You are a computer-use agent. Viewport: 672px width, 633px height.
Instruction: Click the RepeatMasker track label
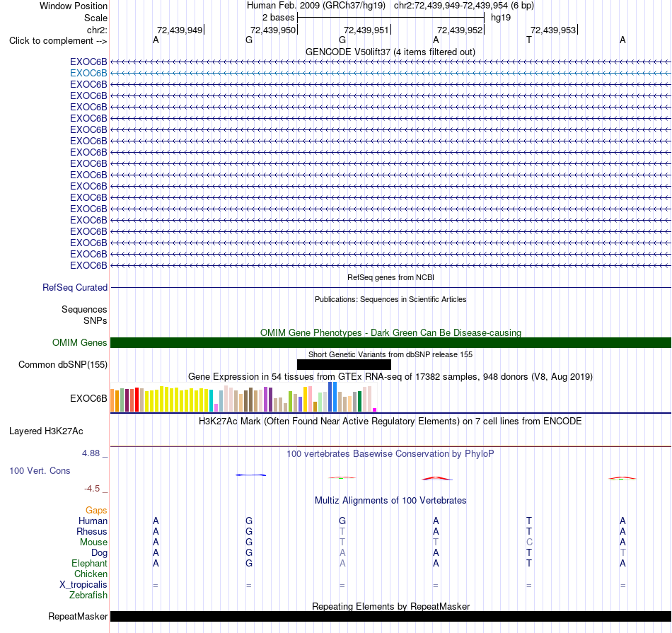coord(78,616)
